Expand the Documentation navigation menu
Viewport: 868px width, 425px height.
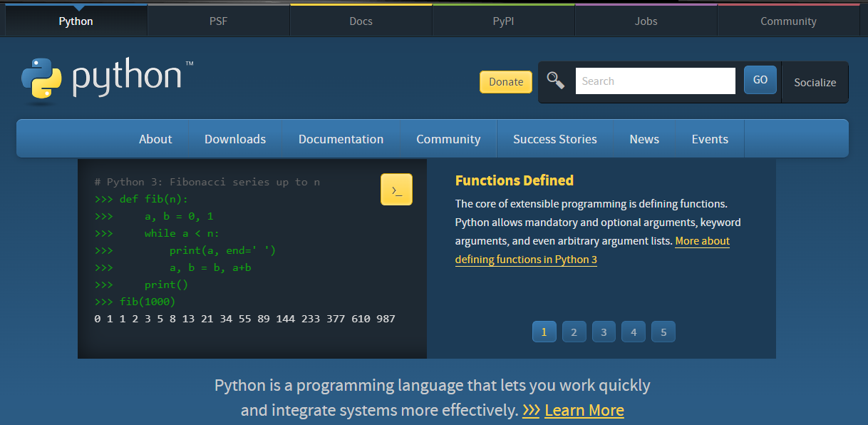coord(341,139)
